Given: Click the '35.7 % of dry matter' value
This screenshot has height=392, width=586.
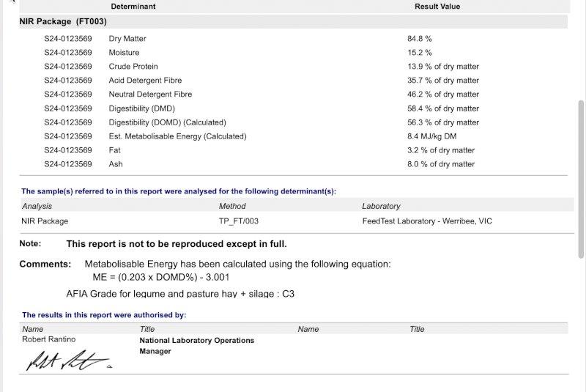Looking at the screenshot, I should coord(443,80).
